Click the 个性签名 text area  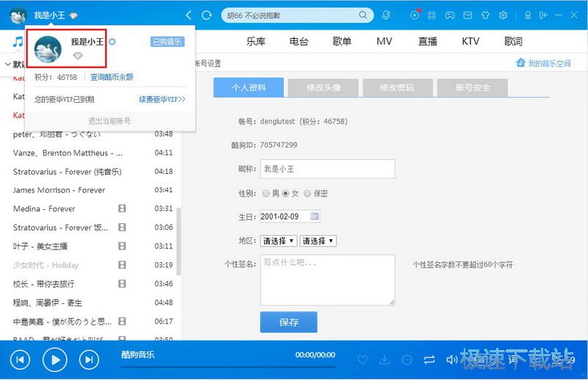pyautogui.click(x=327, y=280)
